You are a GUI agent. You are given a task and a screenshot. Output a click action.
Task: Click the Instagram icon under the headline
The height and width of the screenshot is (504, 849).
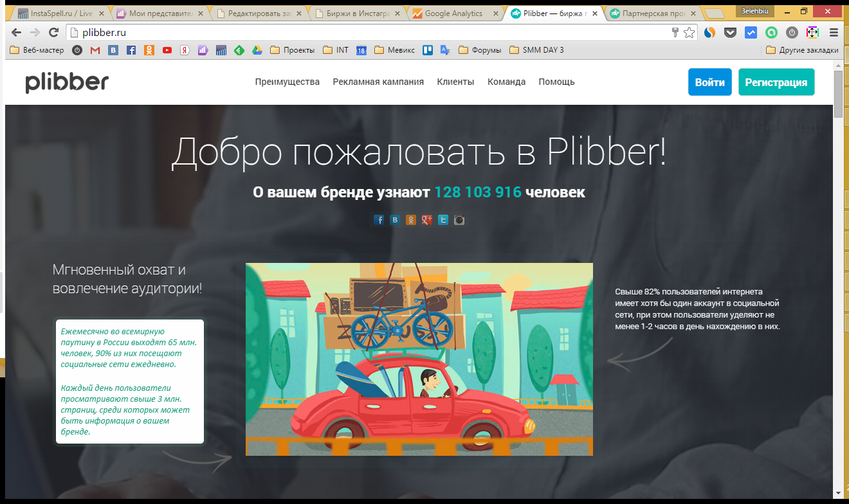click(x=459, y=220)
